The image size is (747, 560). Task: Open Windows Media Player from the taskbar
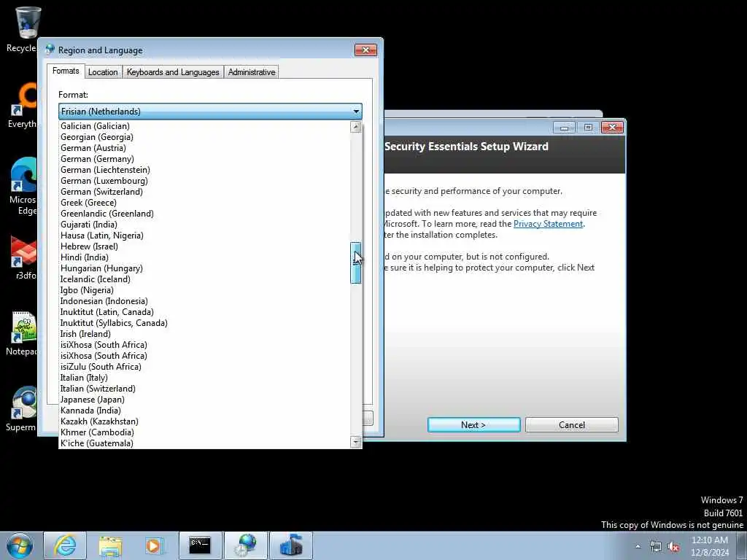(x=155, y=545)
